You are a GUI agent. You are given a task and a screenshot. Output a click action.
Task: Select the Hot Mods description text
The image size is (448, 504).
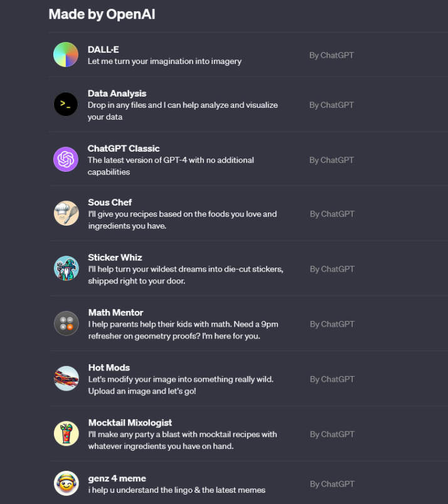(x=181, y=385)
